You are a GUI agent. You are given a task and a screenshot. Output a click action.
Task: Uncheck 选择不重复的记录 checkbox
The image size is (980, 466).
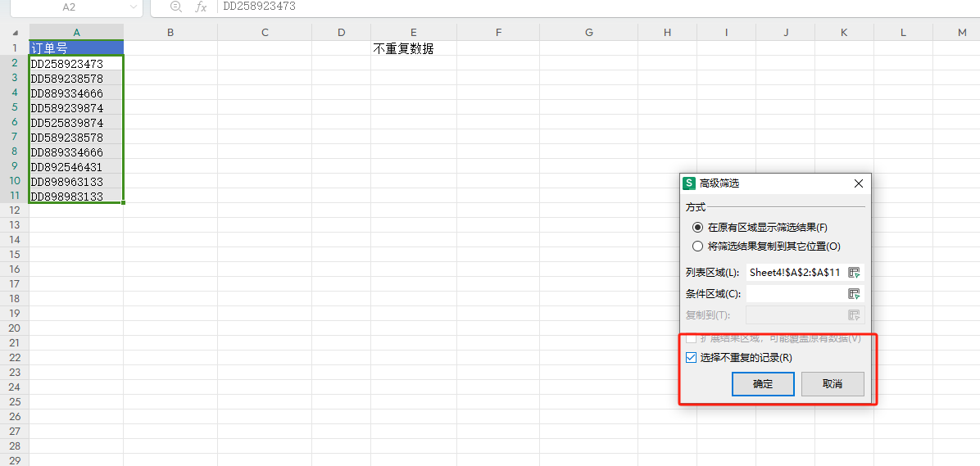click(691, 358)
